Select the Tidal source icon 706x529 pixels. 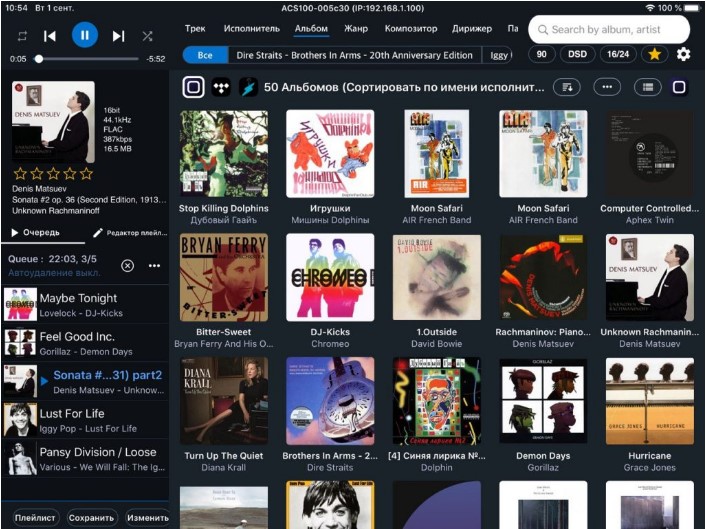point(220,87)
